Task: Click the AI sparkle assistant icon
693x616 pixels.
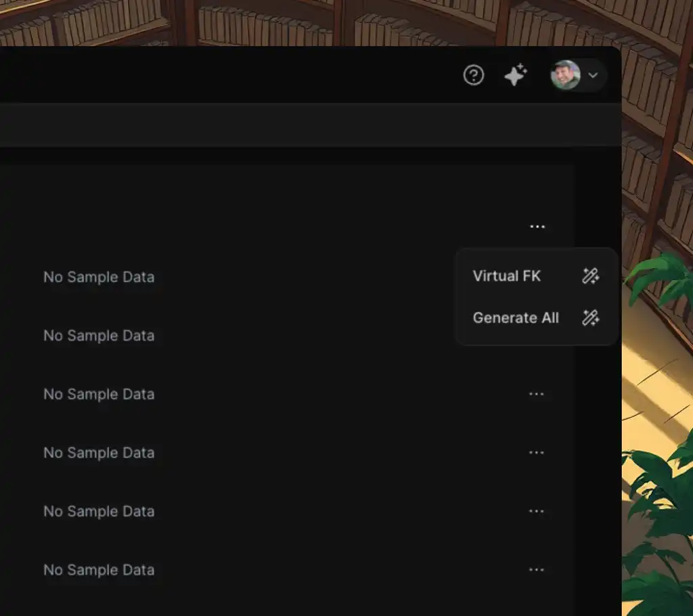Action: point(515,74)
